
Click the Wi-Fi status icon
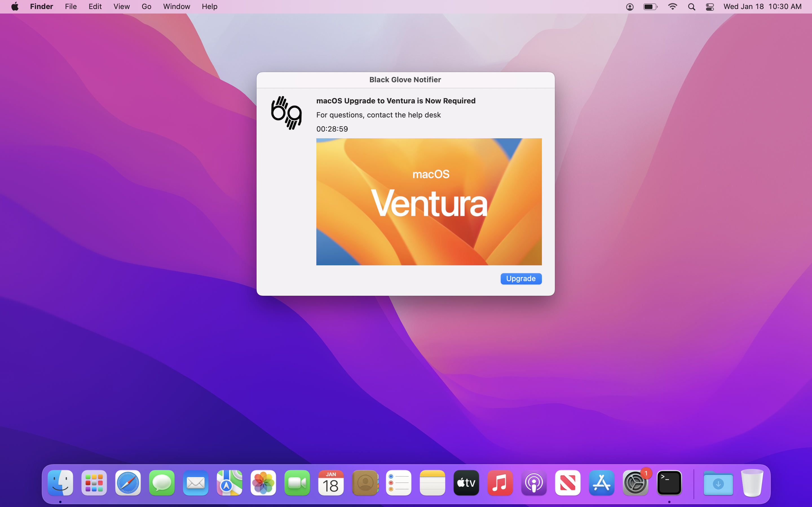pyautogui.click(x=672, y=7)
